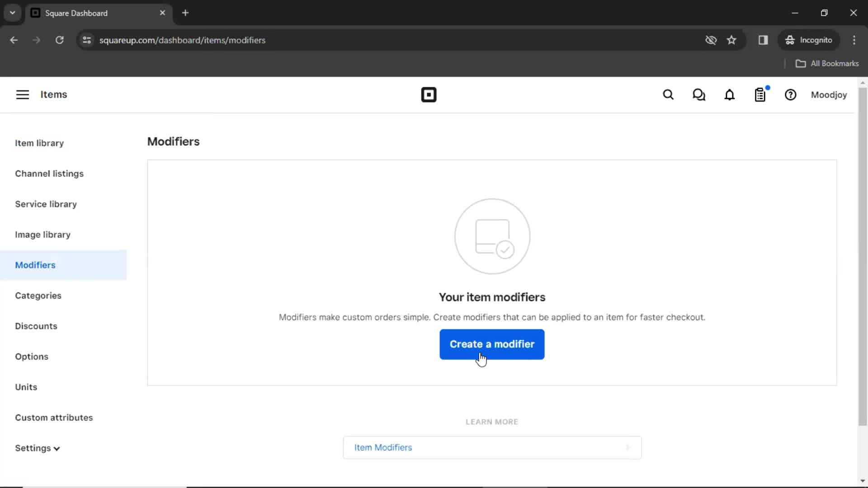This screenshot has width=868, height=488.
Task: Navigate to Options section
Action: tap(32, 357)
